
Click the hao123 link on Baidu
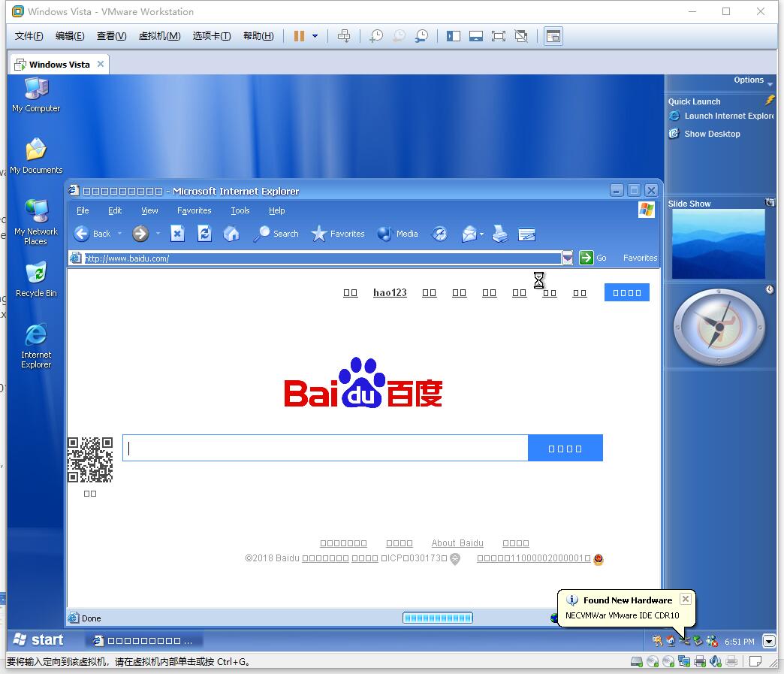(390, 293)
